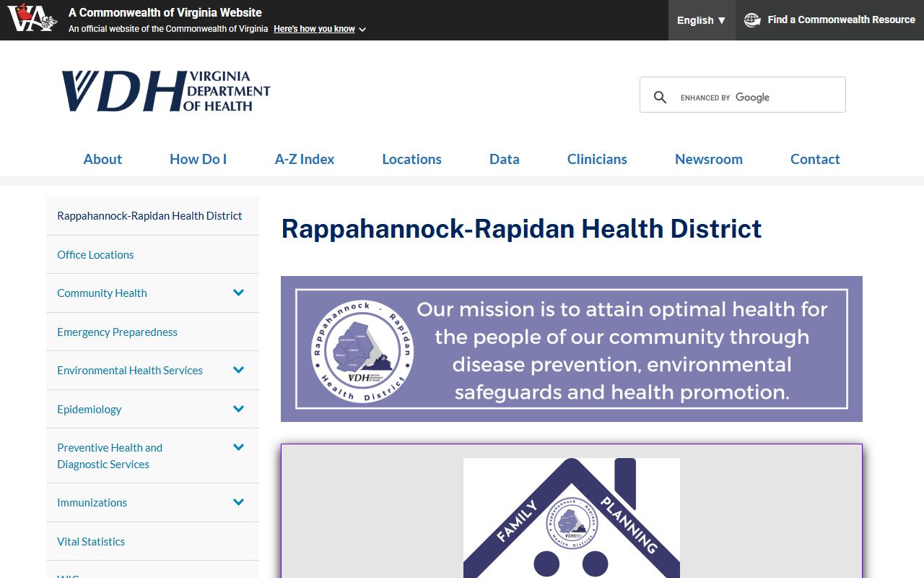Expand the Epidemiology submenu arrow
The width and height of the screenshot is (924, 578).
click(x=239, y=409)
